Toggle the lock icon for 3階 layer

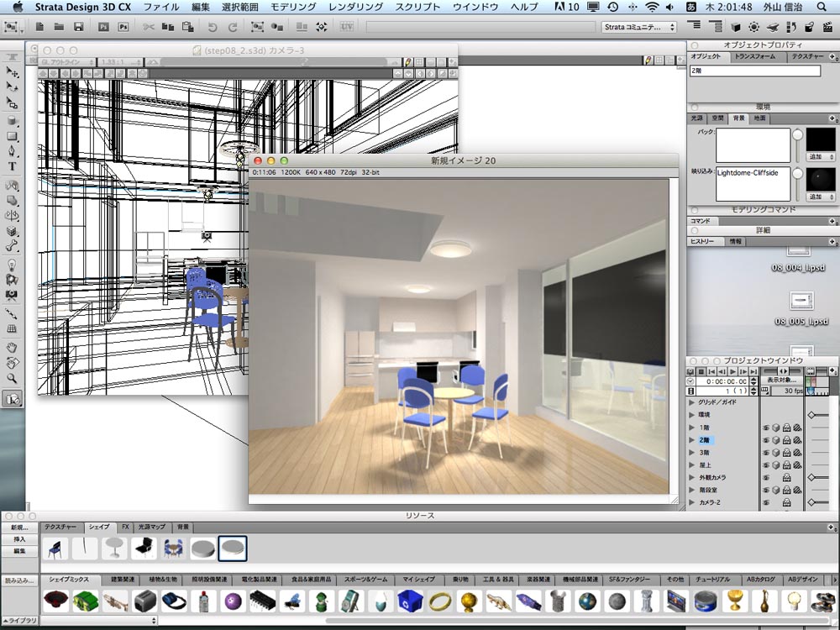[x=786, y=453]
